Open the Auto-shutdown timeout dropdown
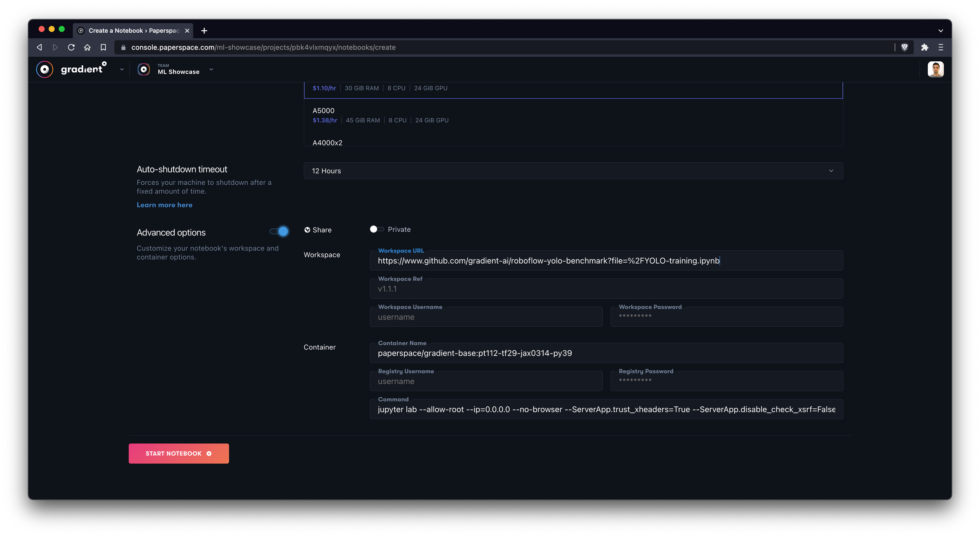This screenshot has height=537, width=980. [x=573, y=171]
